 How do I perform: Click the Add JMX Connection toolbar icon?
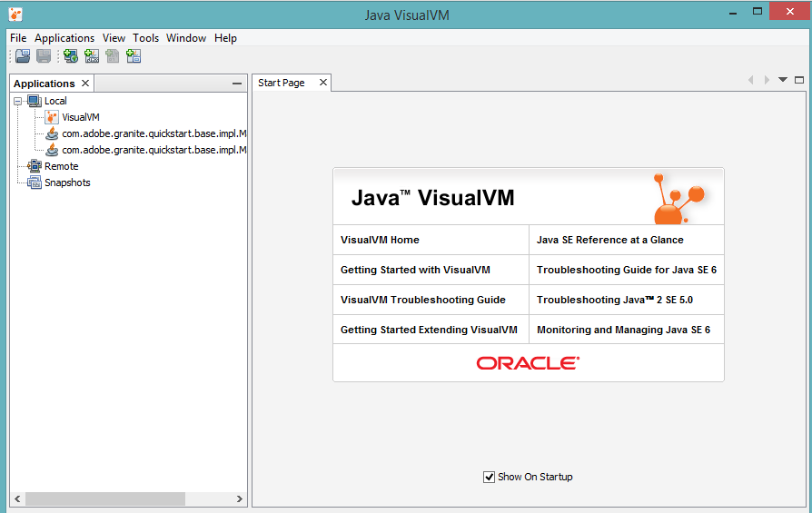coord(92,56)
